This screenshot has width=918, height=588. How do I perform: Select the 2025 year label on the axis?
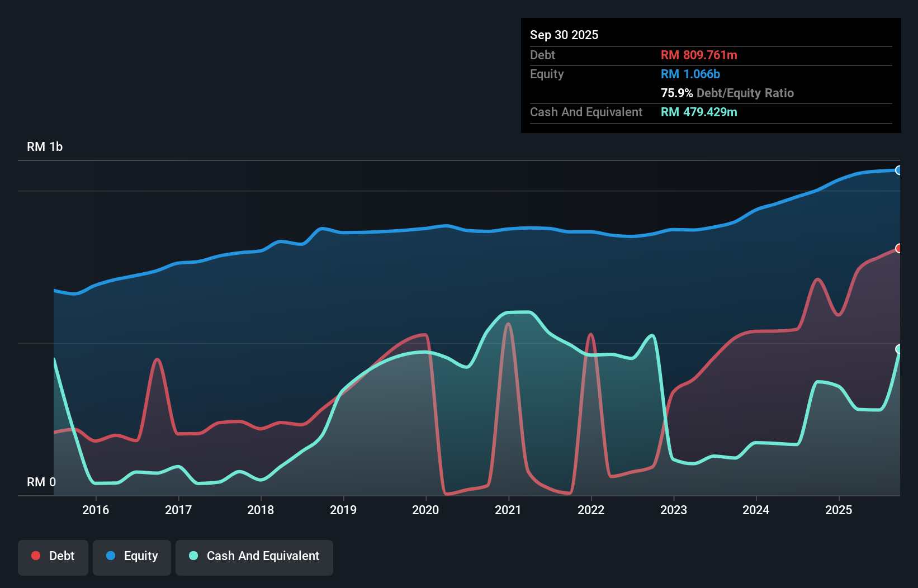pos(838,510)
